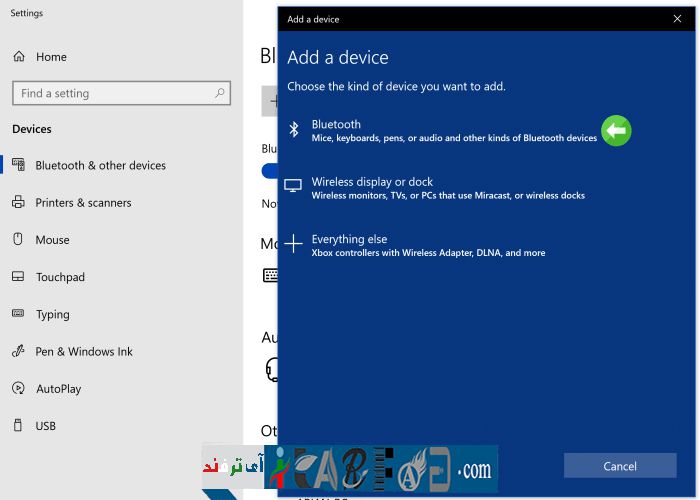Open Bluetooth & other devices page
The image size is (700, 500).
point(100,165)
